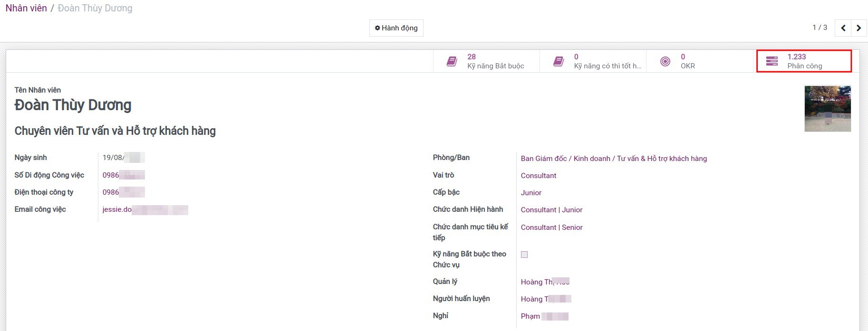868x331 pixels.
Task: Click the OKR target icon
Action: pos(665,61)
